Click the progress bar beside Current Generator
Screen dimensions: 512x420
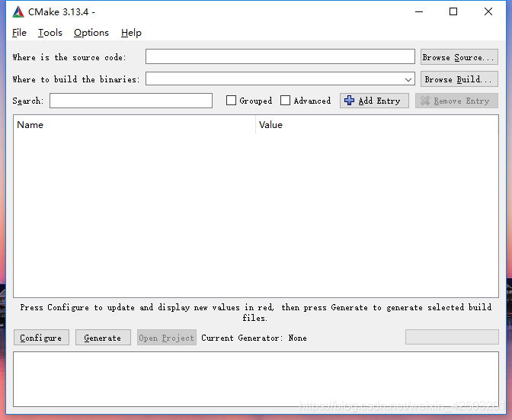(452, 337)
